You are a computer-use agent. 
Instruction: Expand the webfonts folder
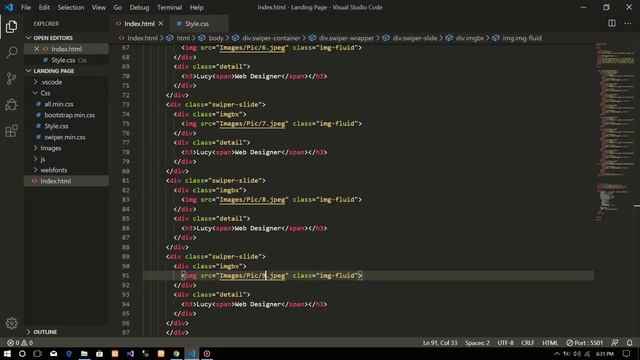coord(53,170)
